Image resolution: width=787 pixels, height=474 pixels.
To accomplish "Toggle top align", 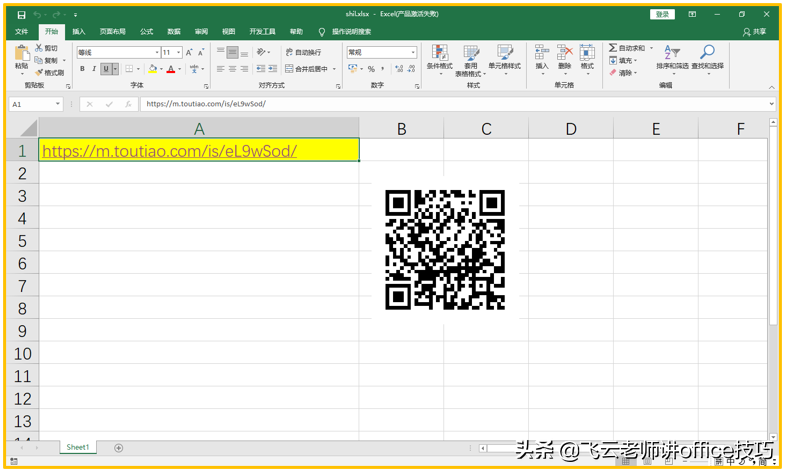I will [x=220, y=52].
